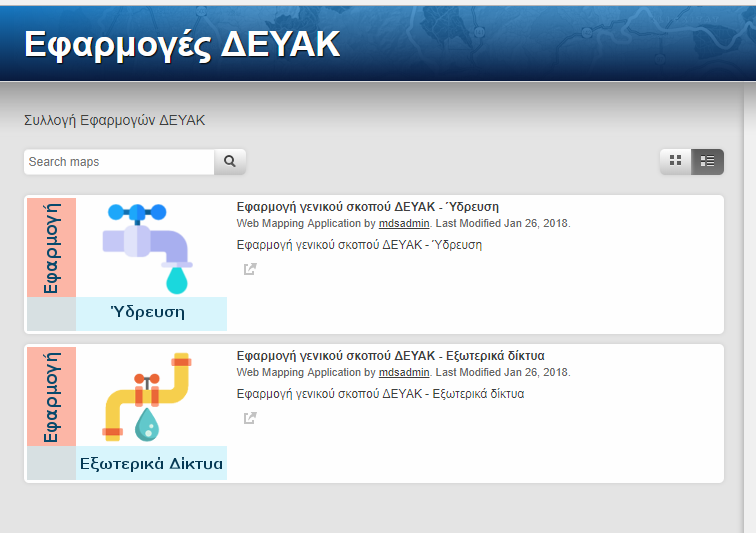
Task: Click the 'Εφαρμογές ΔΕΥΑΚ' header title
Action: (x=182, y=44)
